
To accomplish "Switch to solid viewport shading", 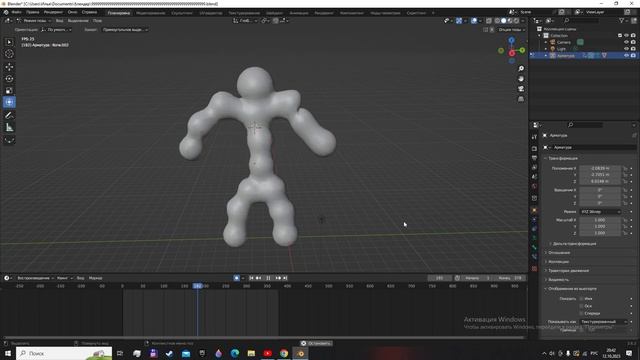I will click(504, 20).
